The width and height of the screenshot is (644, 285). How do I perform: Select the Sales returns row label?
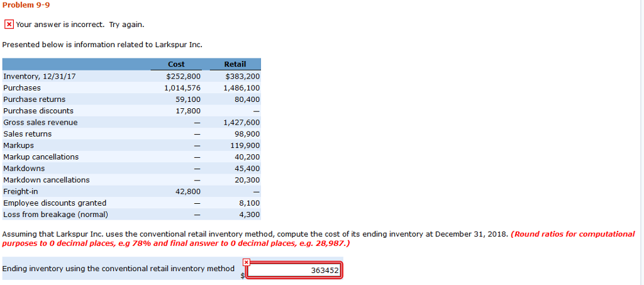[x=28, y=134]
